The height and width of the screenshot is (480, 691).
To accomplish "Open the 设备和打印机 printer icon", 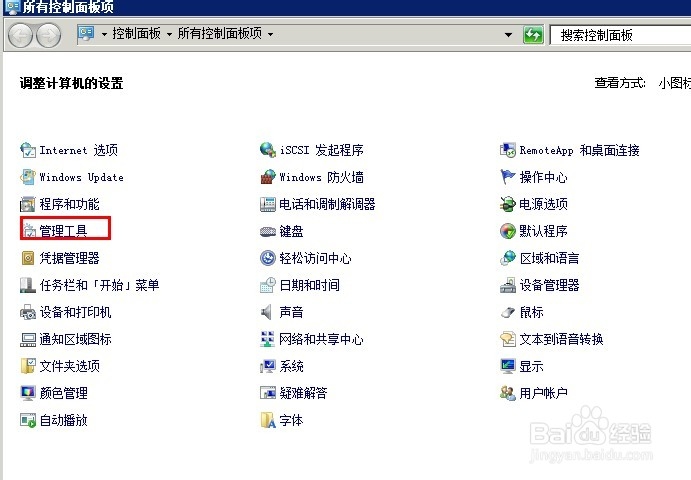I will pos(28,312).
